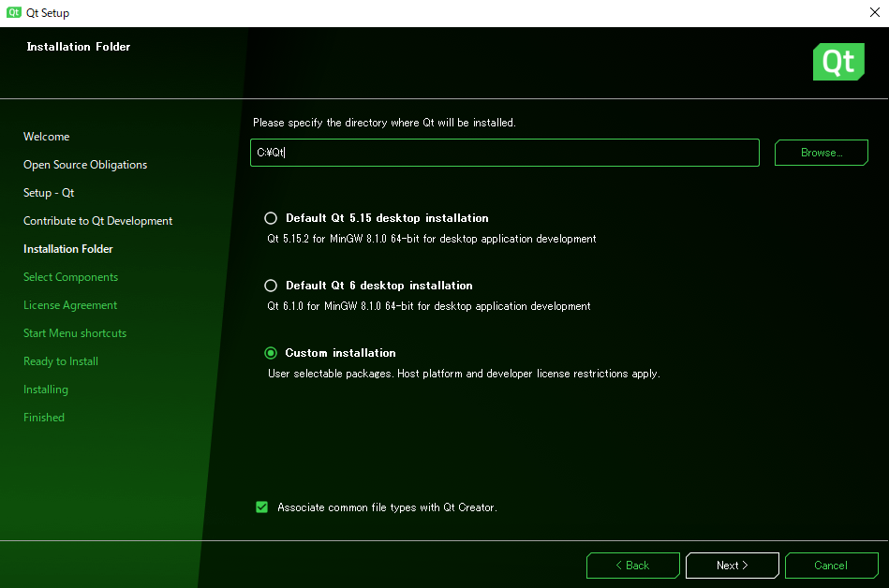Image resolution: width=889 pixels, height=588 pixels.
Task: Click Start Menu shortcuts step
Action: (x=75, y=333)
